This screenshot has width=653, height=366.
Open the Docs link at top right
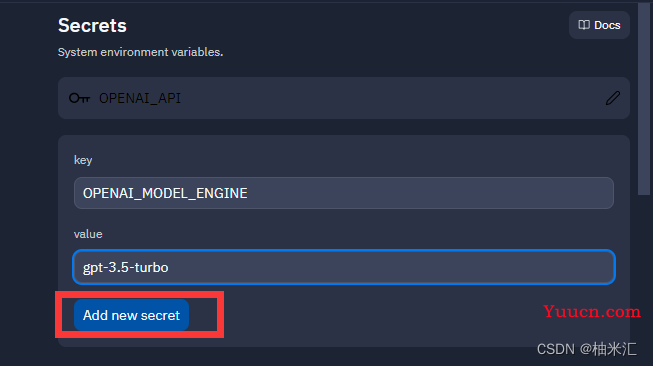599,25
